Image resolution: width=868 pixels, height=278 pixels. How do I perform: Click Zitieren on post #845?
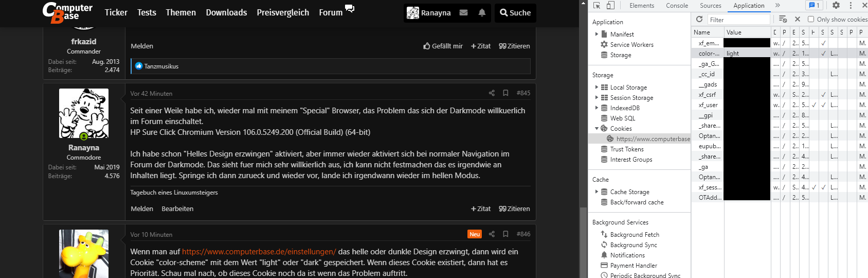[x=514, y=209]
